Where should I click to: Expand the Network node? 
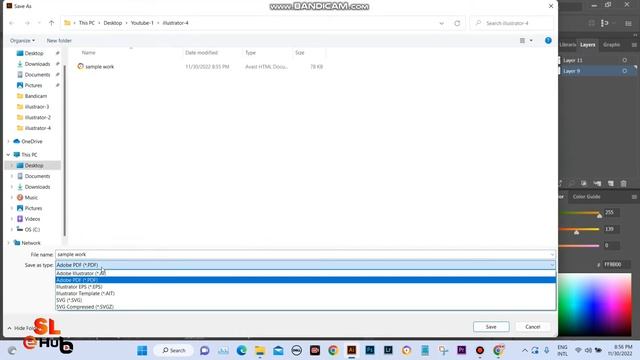pos(9,243)
